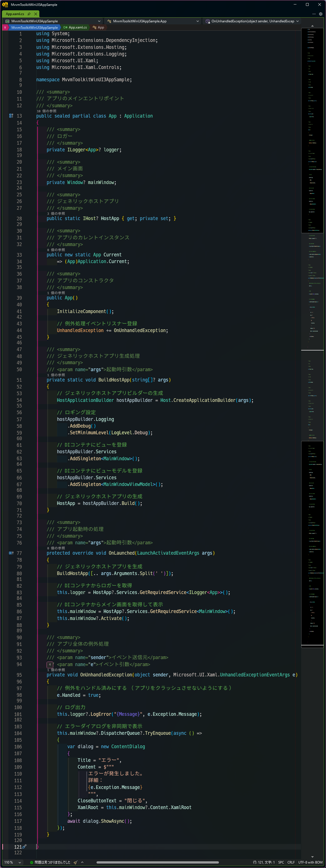
Task: Pin the App.xaml.cs tab
Action: coord(29,14)
